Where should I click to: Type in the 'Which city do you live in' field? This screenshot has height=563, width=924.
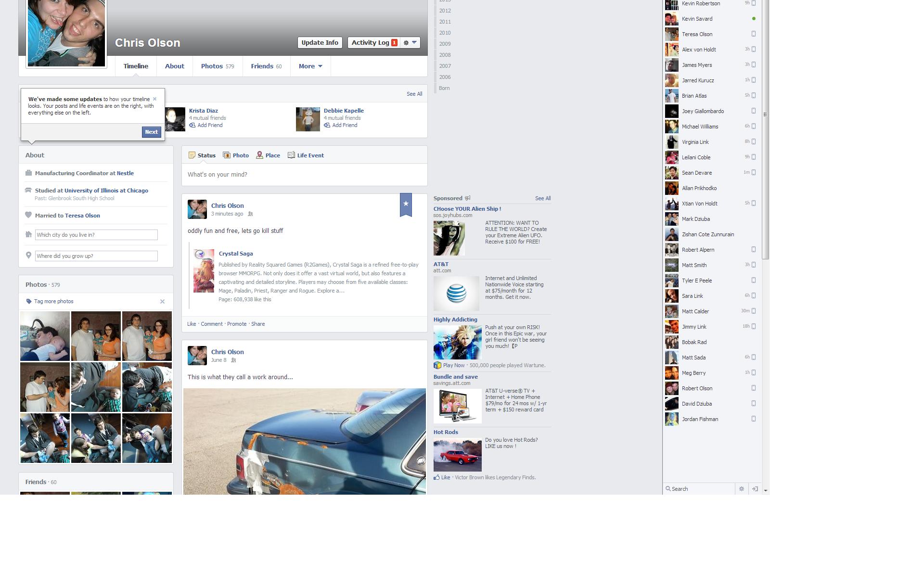click(x=96, y=235)
